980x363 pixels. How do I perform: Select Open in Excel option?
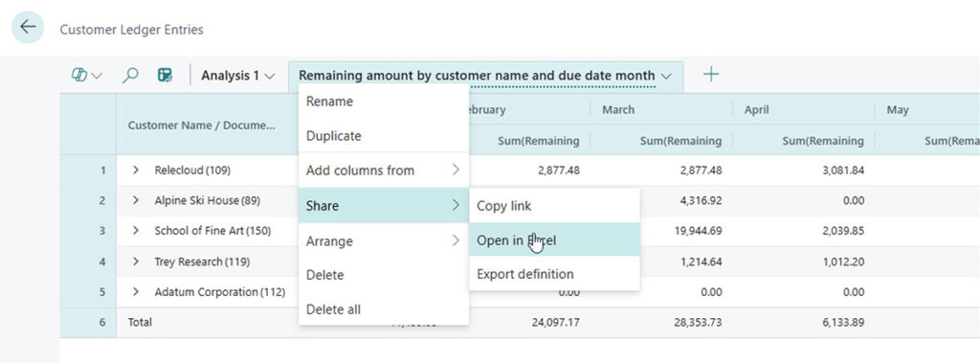click(554, 240)
